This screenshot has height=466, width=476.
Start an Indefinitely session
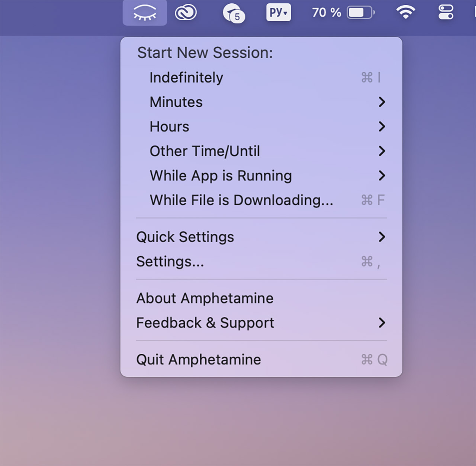[x=261, y=77]
